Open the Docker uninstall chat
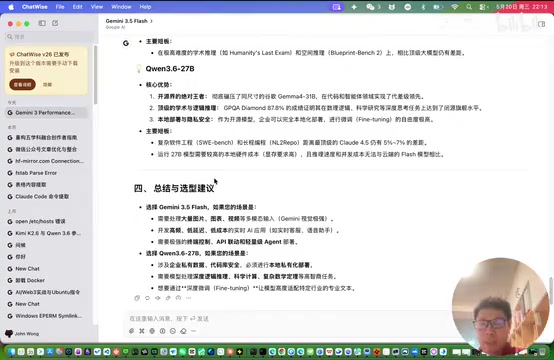This screenshot has width=554, height=360. 46,280
